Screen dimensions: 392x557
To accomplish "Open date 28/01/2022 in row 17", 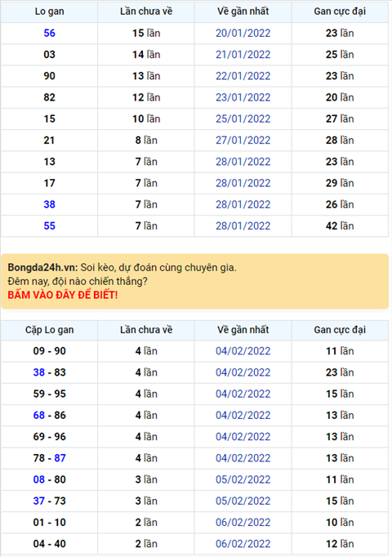I will coord(243,183).
